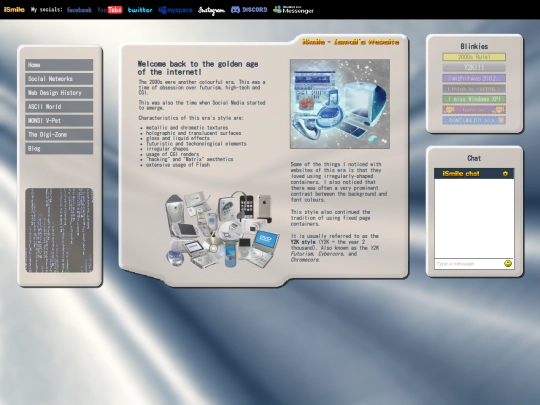Open the Facebook social link
The image size is (540, 405).
pos(79,10)
